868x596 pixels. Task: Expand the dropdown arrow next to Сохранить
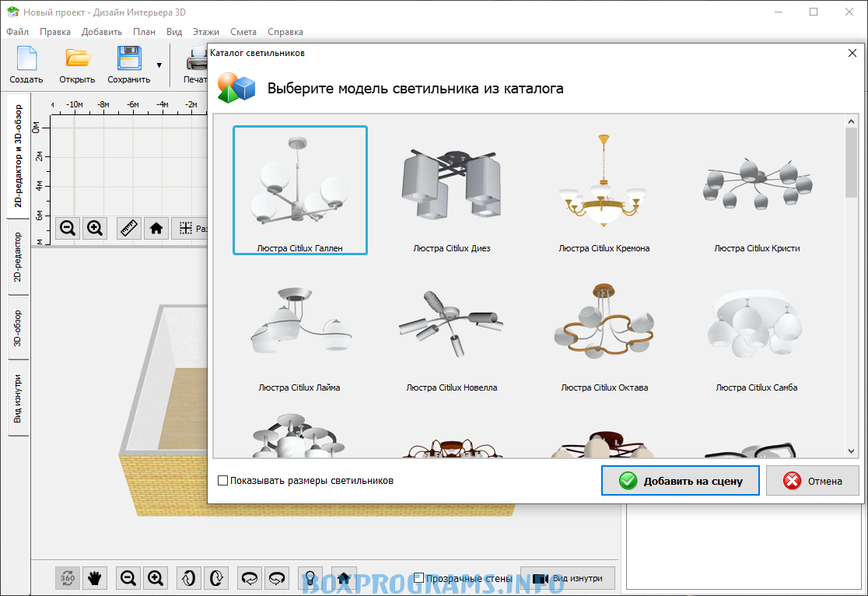click(159, 65)
